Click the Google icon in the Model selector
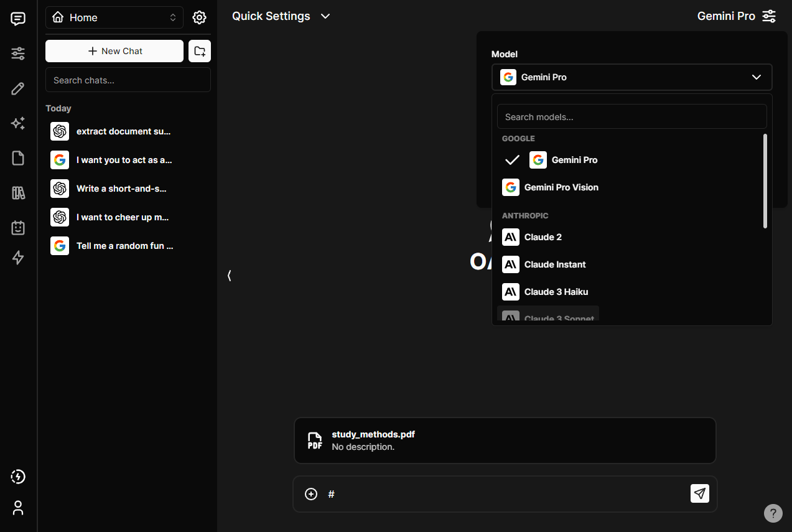Screen dimensions: 792x532 (508, 77)
